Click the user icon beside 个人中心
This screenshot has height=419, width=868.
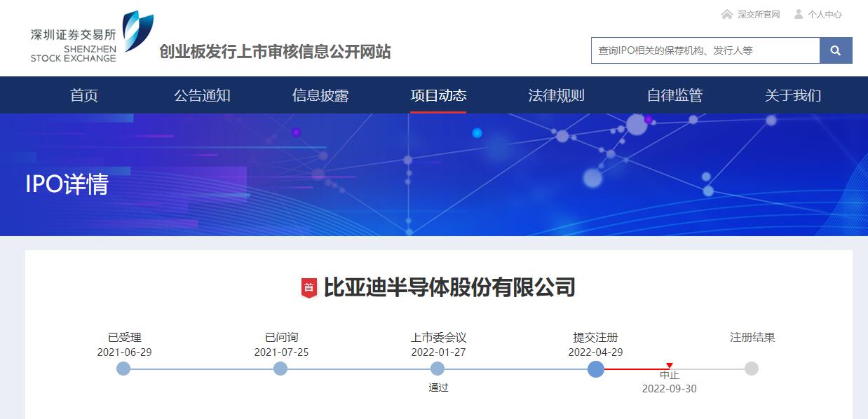(799, 14)
